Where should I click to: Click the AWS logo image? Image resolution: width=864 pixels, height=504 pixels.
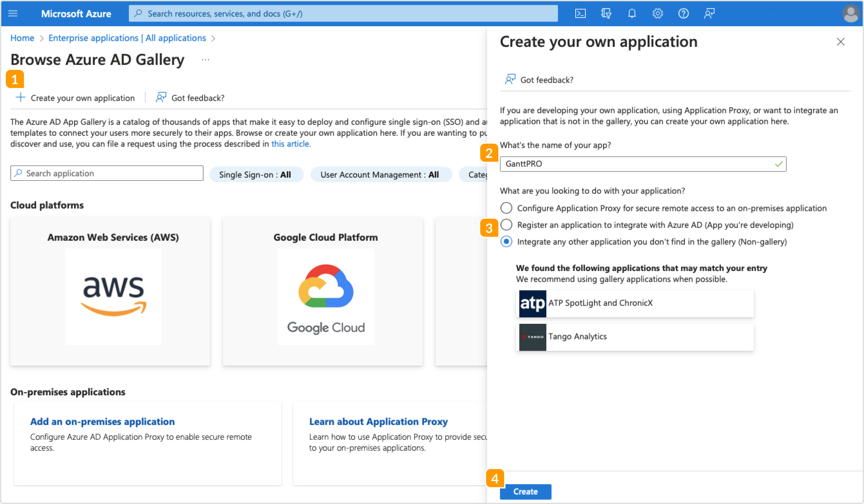coord(113,296)
